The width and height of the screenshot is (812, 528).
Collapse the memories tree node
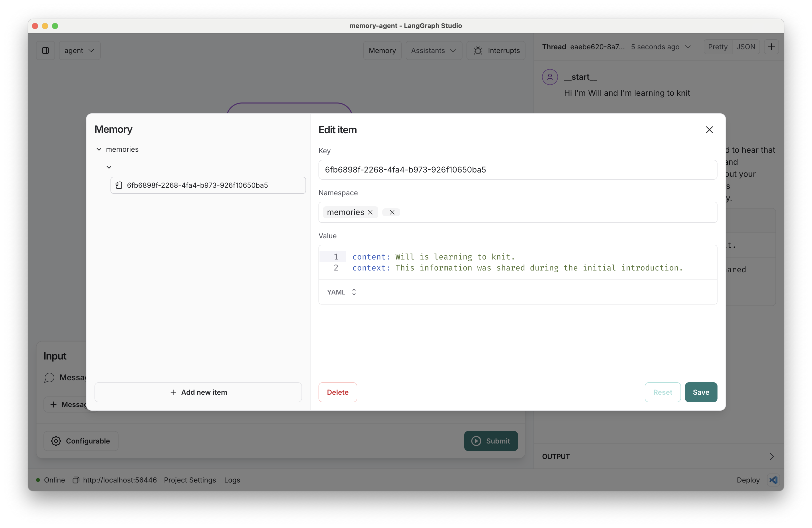click(x=99, y=149)
